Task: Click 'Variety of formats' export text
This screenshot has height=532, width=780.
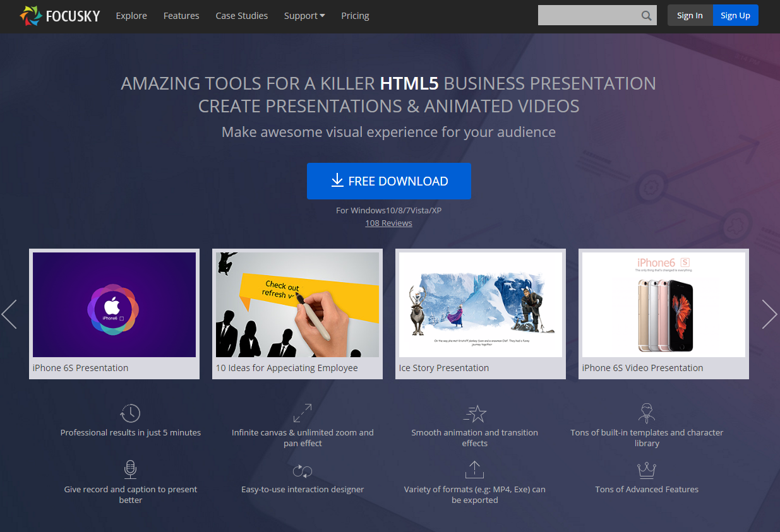Action: tap(475, 495)
